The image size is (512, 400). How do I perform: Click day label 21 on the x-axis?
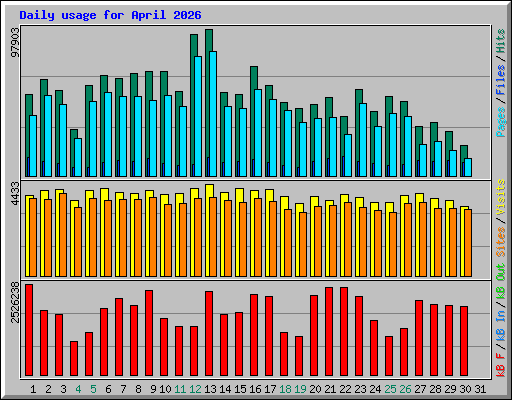pos(330,389)
